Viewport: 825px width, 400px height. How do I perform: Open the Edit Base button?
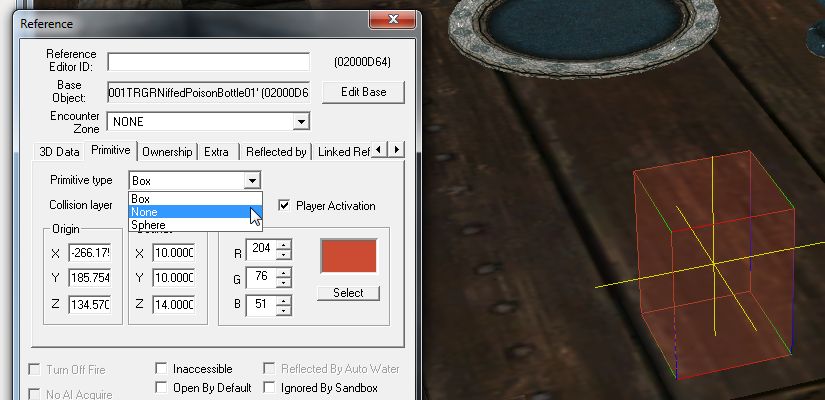[x=363, y=92]
